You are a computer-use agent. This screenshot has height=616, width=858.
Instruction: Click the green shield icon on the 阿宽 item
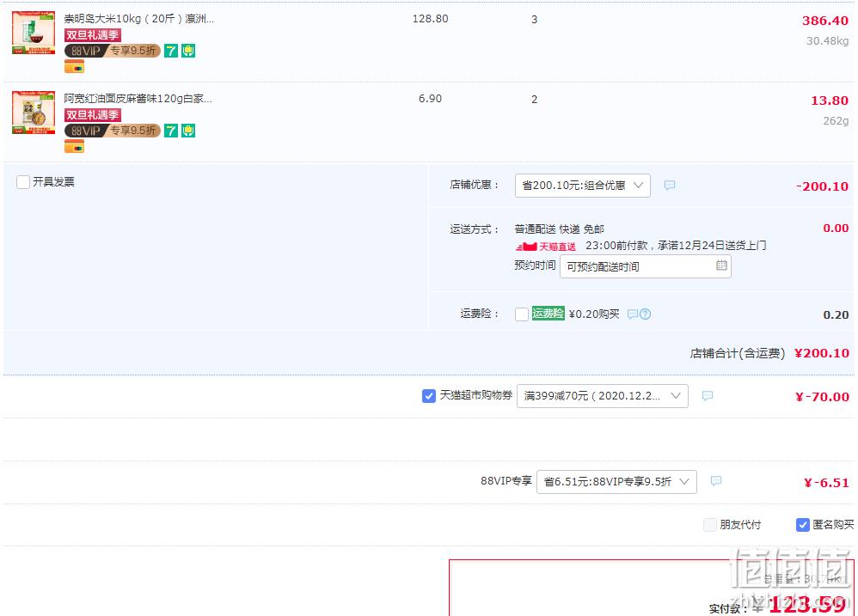(x=188, y=131)
